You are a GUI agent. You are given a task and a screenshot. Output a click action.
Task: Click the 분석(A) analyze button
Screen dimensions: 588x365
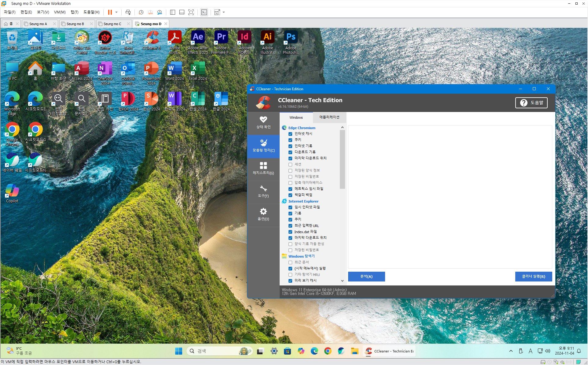[x=366, y=276]
